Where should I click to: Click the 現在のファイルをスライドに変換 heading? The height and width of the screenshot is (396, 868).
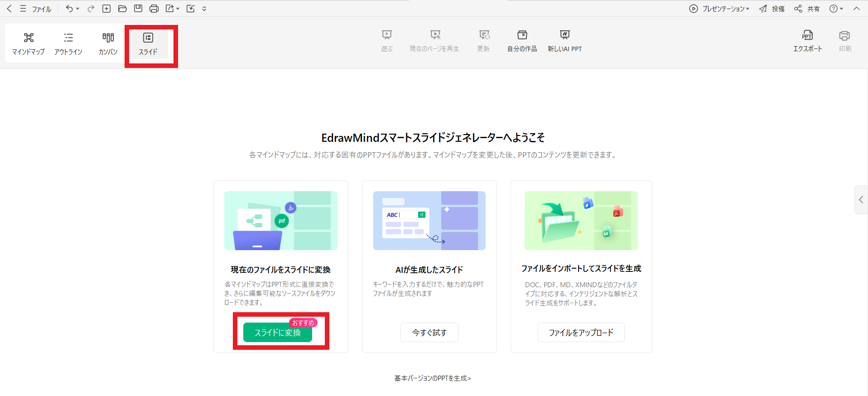281,270
